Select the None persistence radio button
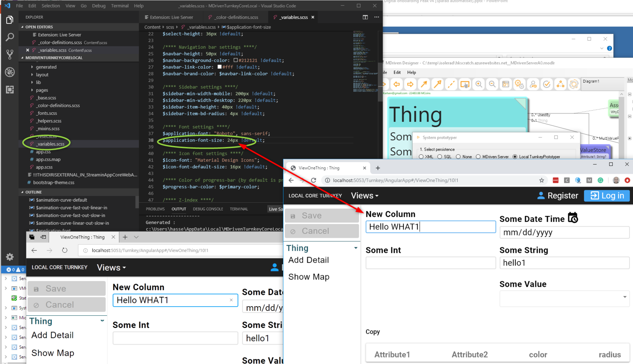The width and height of the screenshot is (633, 364). click(458, 157)
